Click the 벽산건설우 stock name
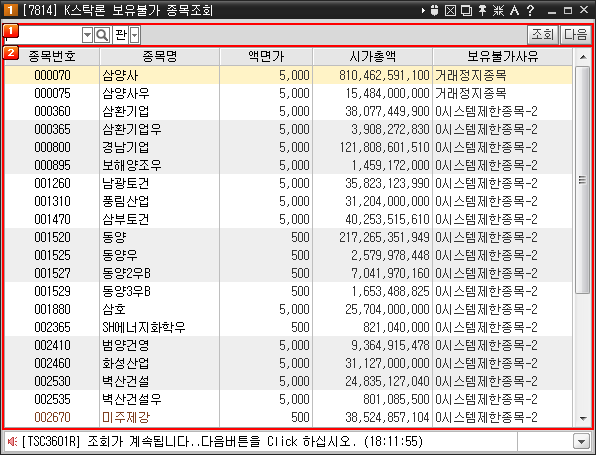Image resolution: width=596 pixels, height=455 pixels. [x=132, y=400]
